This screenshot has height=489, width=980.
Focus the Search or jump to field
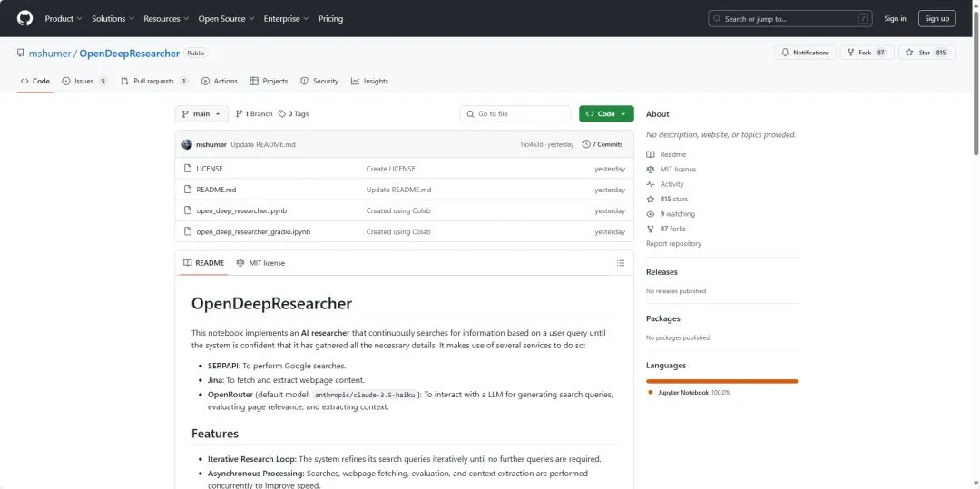pyautogui.click(x=790, y=19)
